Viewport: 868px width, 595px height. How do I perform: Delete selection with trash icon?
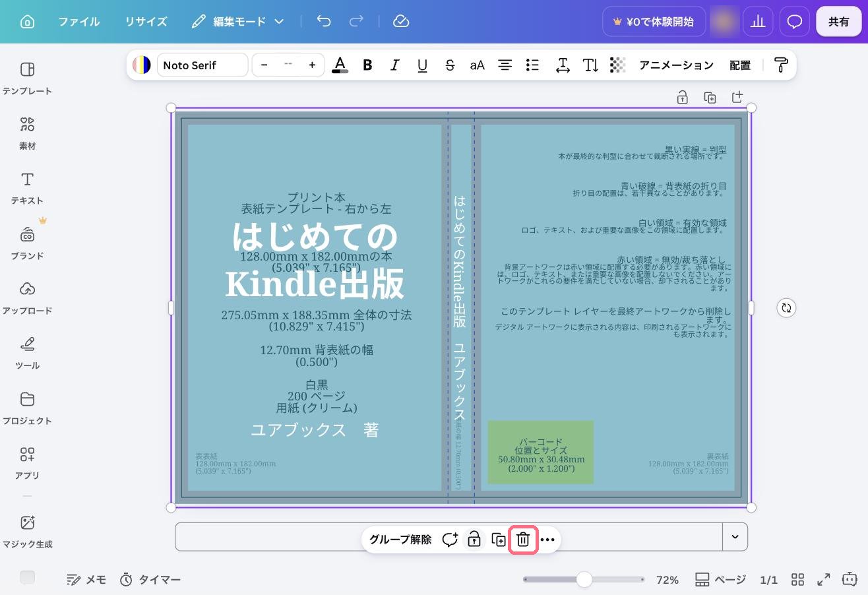pyautogui.click(x=523, y=540)
